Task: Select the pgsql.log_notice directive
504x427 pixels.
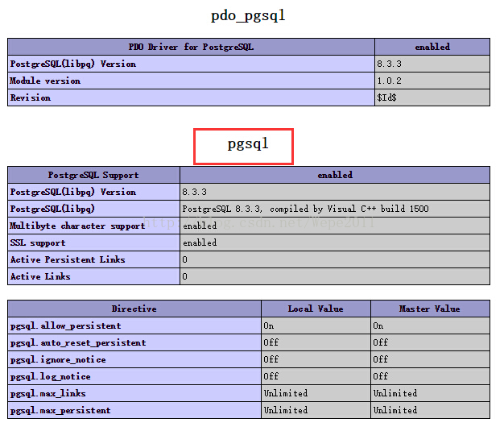Action: 50,377
